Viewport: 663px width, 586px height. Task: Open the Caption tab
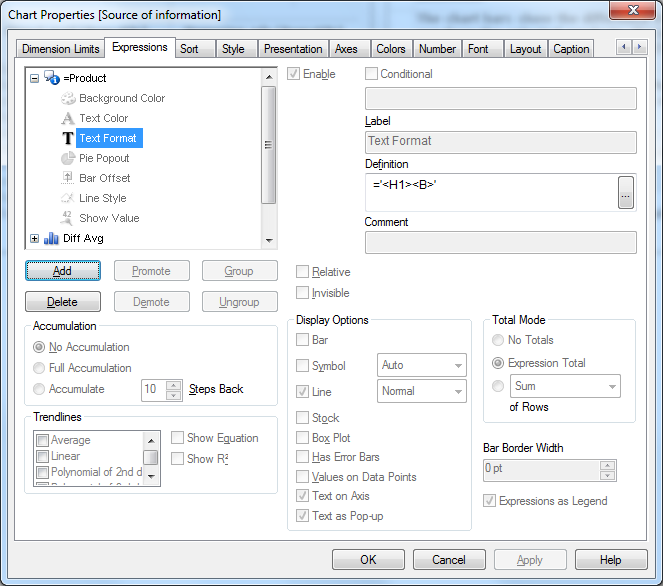[571, 49]
